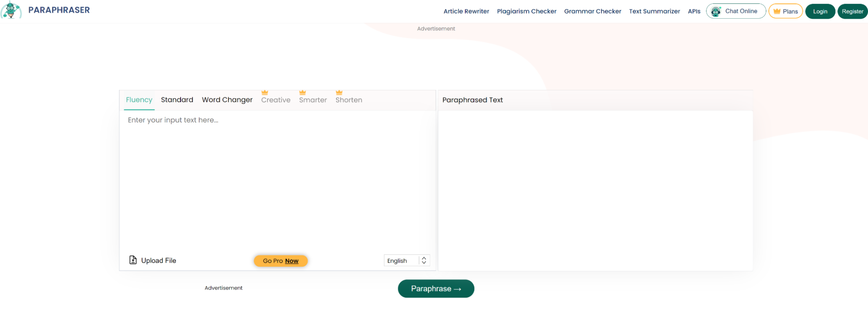Click the Go Pro Now button

[x=281, y=261]
